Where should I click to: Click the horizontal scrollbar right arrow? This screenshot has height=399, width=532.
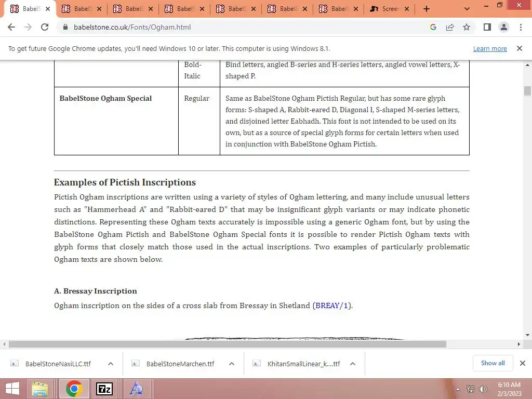[x=519, y=344]
